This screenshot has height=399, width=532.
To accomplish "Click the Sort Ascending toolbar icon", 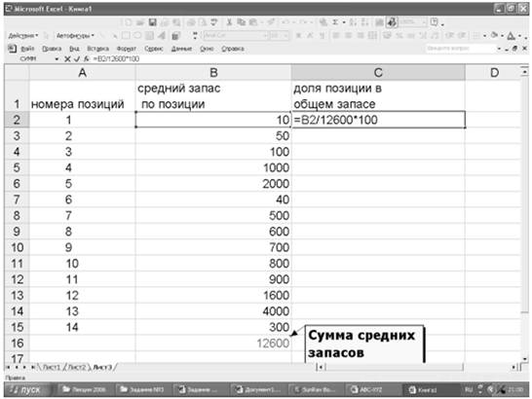I will [x=352, y=22].
